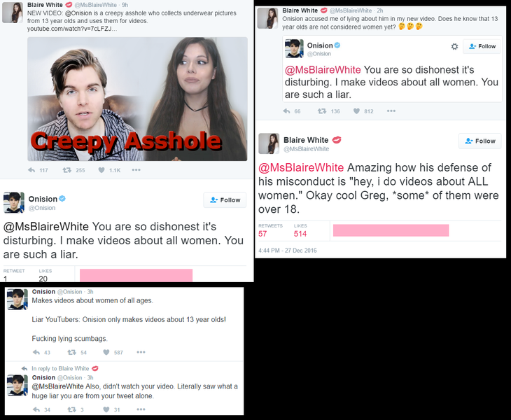Follow Onision from the large tweet view
The image size is (511, 420).
225,200
